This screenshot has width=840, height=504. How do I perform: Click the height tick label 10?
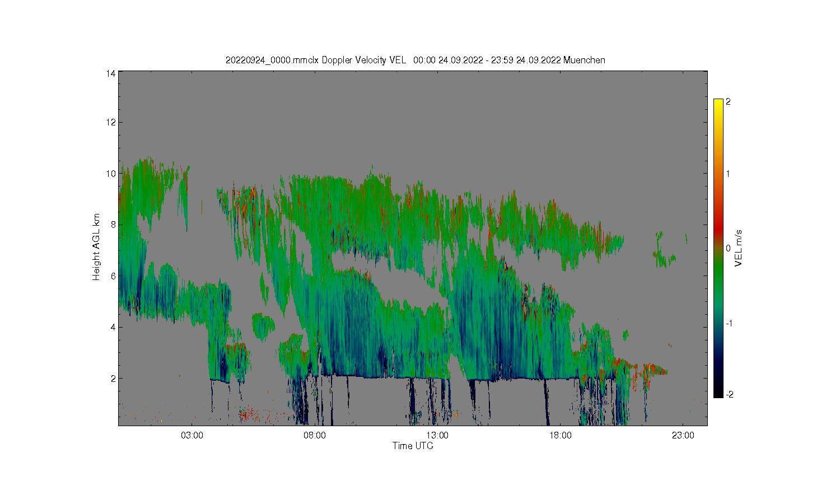point(111,174)
